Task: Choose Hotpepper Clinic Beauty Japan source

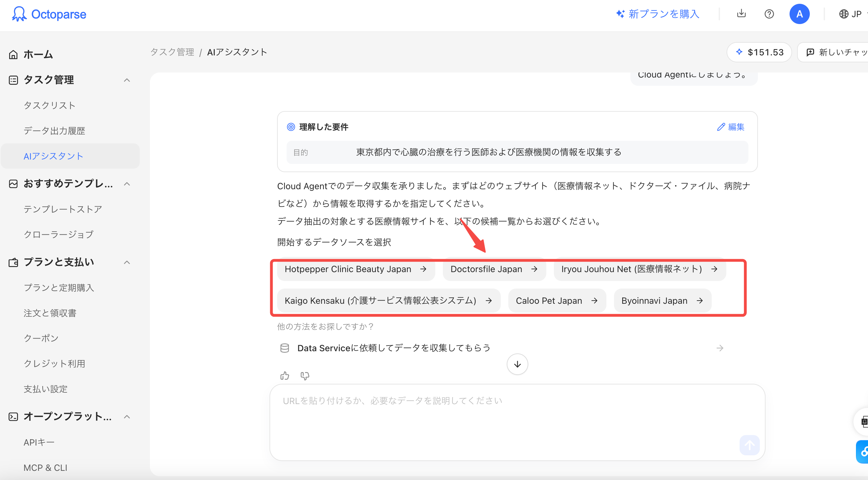Action: pyautogui.click(x=356, y=269)
